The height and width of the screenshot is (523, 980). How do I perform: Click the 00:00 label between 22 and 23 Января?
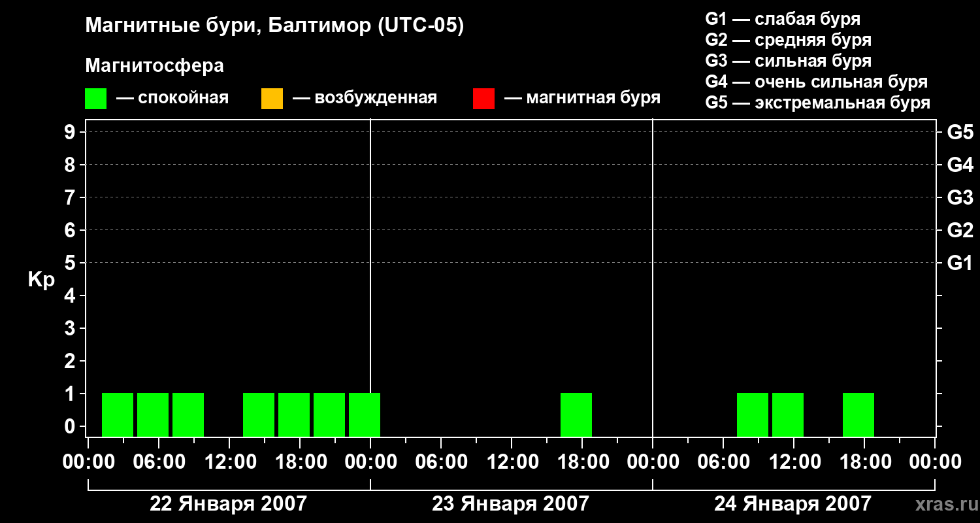[x=370, y=462]
